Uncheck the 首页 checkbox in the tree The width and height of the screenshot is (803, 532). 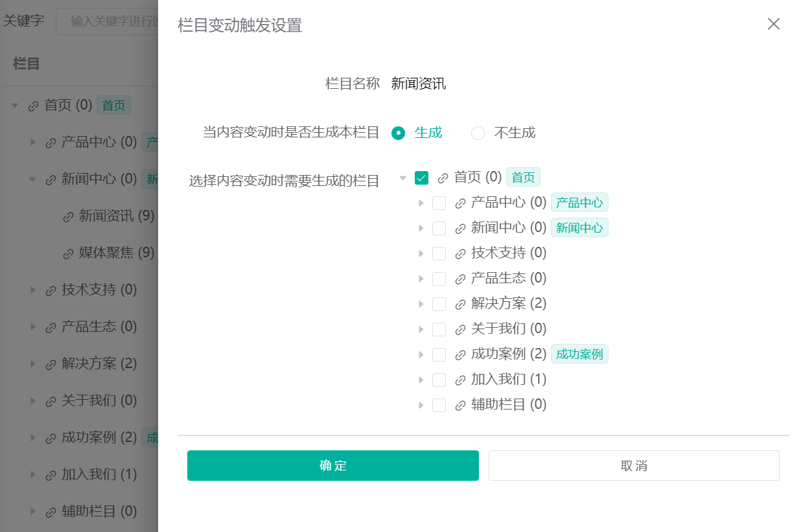(421, 177)
